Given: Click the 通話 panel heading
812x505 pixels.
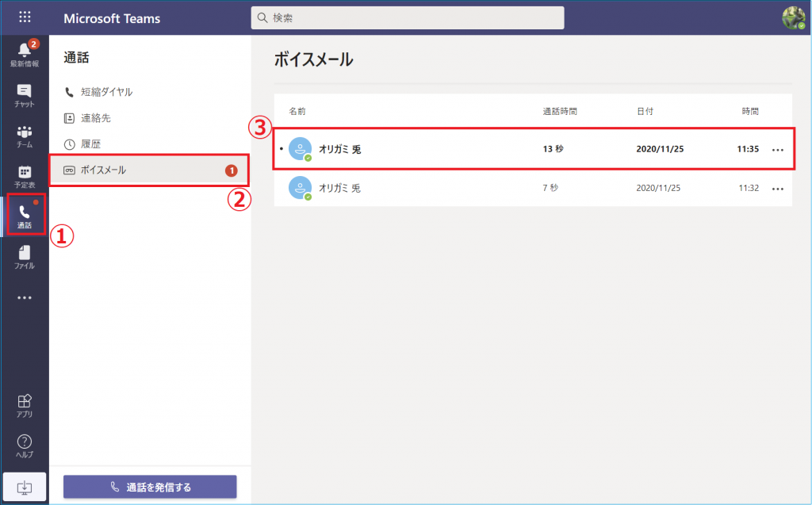Looking at the screenshot, I should [x=76, y=58].
